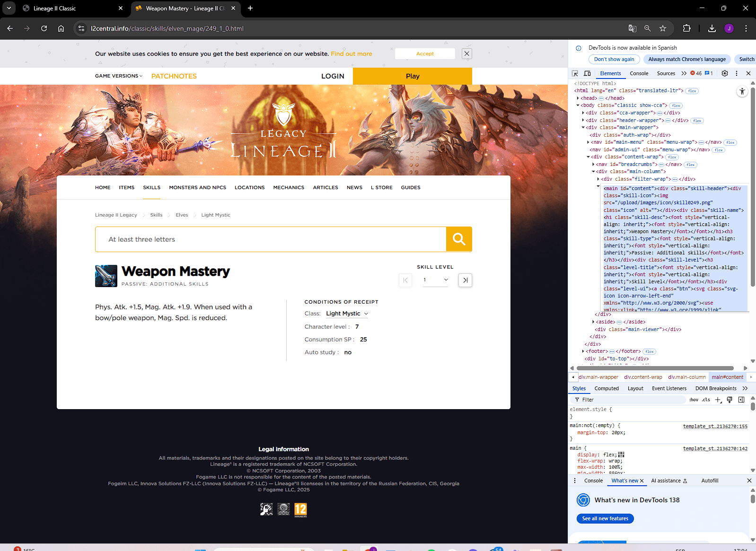Open DevTools settings gear

[724, 73]
